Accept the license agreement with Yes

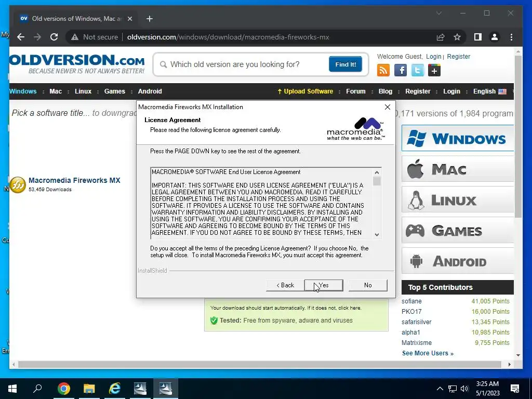[x=324, y=285]
